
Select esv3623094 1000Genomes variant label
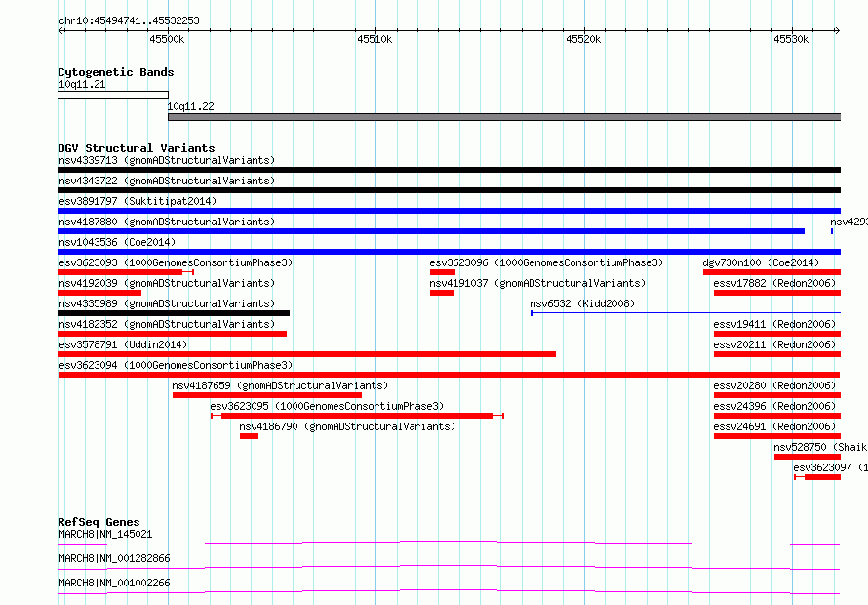pyautogui.click(x=176, y=365)
